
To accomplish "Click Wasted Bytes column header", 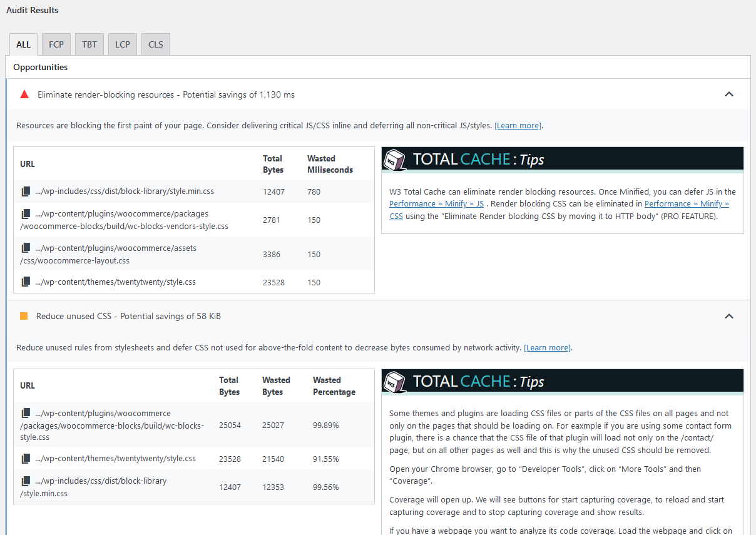I will click(276, 386).
